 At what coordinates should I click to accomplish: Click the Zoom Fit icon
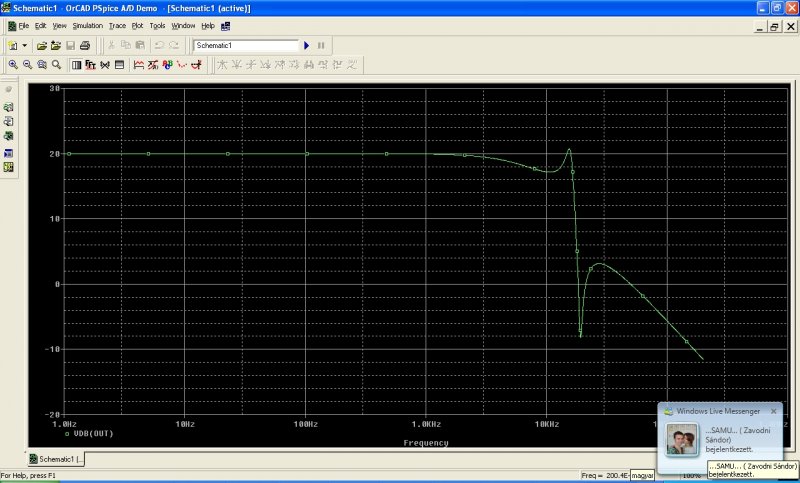56,65
